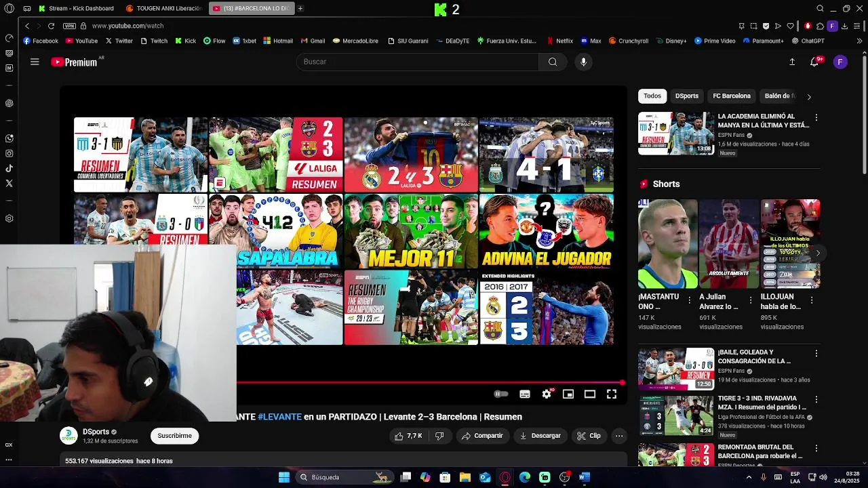
Task: Open the YouTube guide hamburger menu
Action: 35,62
